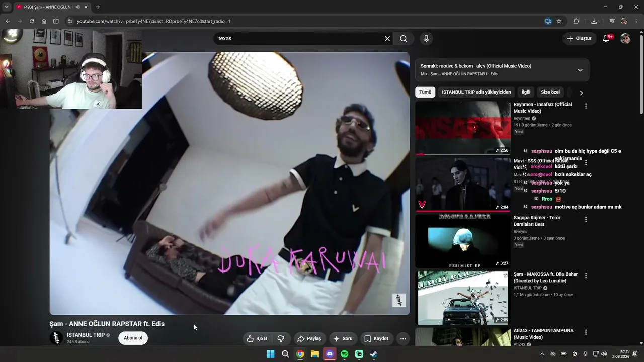Focus the browser address bar URL
The image size is (644, 362).
(x=153, y=21)
